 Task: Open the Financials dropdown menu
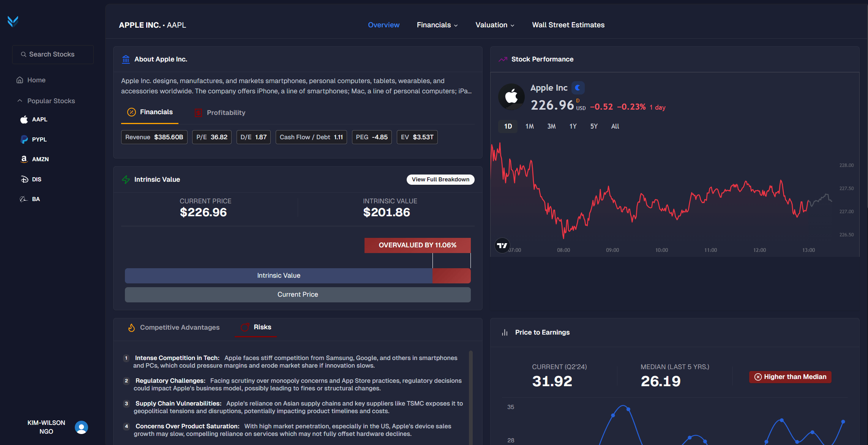[x=437, y=25]
